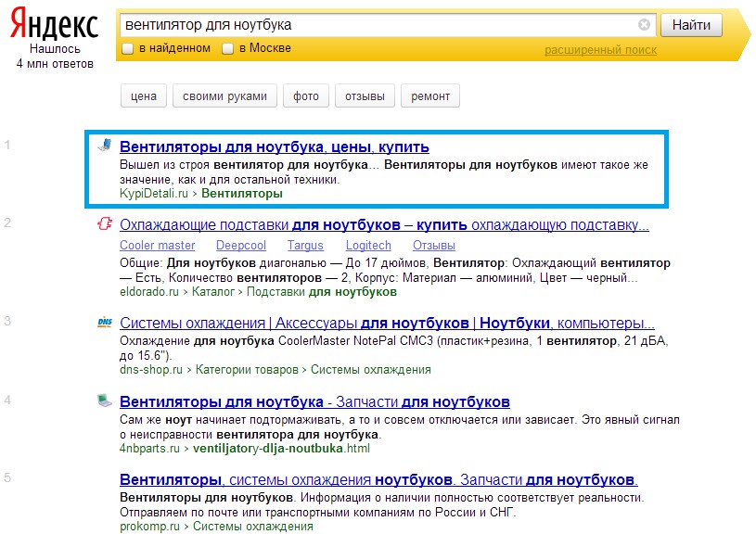756x547 pixels.
Task: Select the "цена" refinement tab
Action: pos(144,95)
